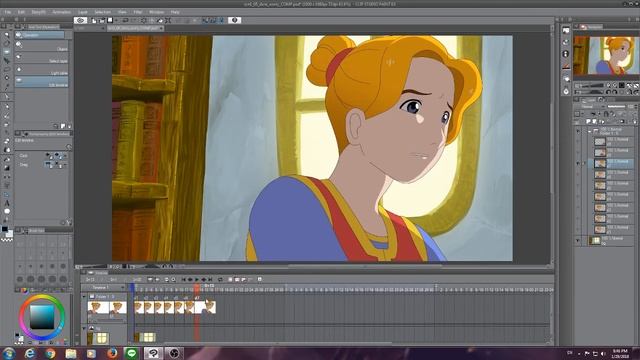Choose the Edit timeline sub tool

(42, 82)
